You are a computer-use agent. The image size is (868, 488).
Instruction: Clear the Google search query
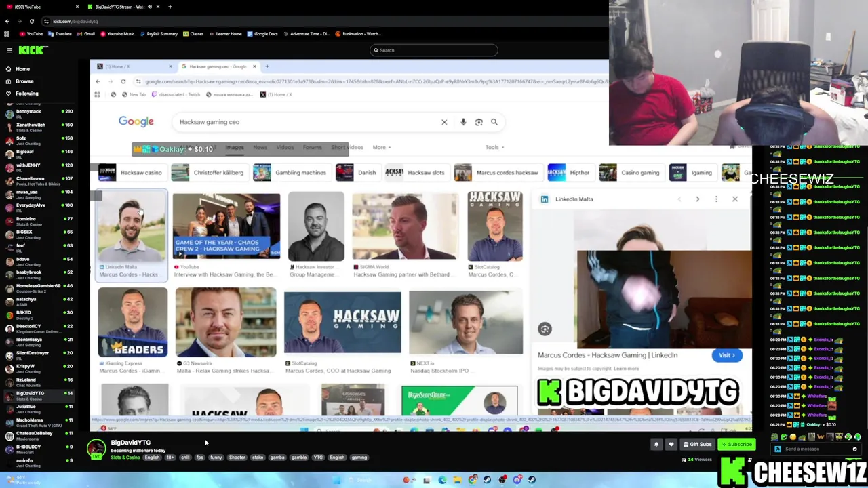click(444, 122)
